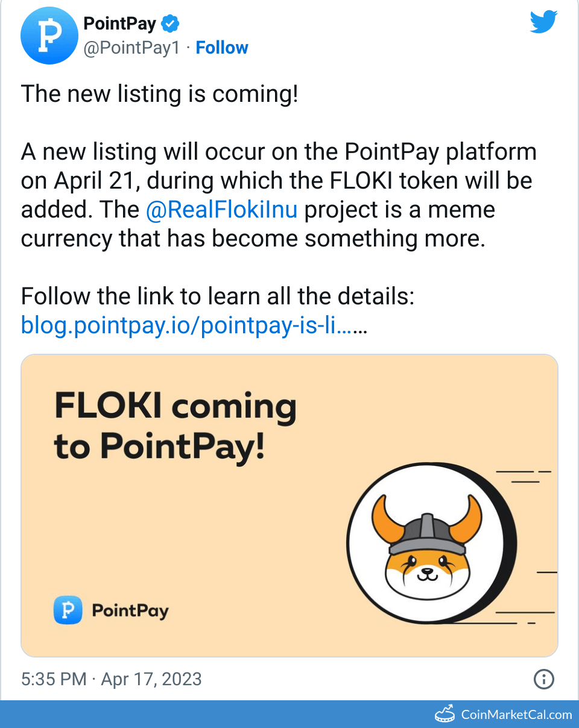Open the CoinMarketCal.com watermark text
Image resolution: width=579 pixels, height=728 pixels.
(516, 715)
